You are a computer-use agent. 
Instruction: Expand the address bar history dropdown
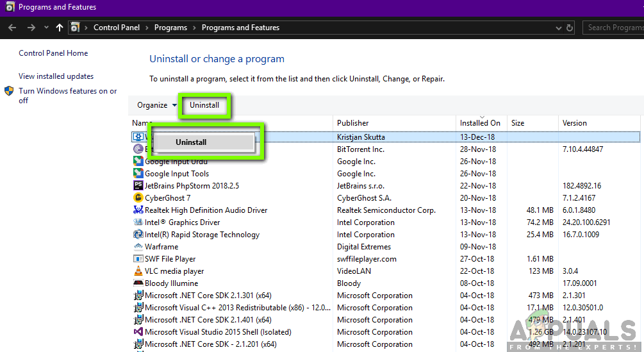coord(558,28)
